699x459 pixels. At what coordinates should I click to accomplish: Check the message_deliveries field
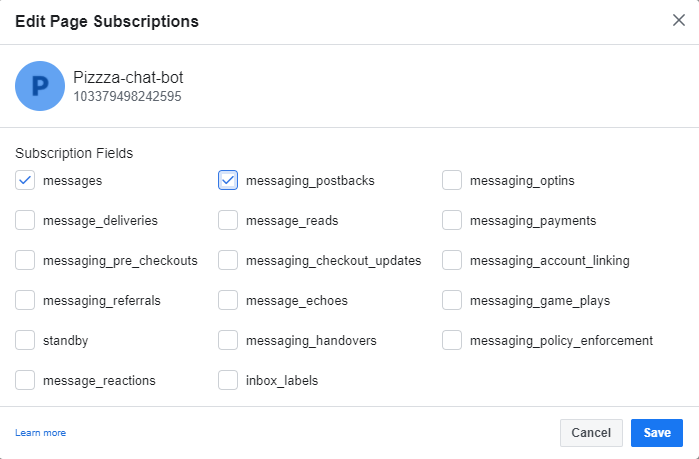[x=25, y=221]
